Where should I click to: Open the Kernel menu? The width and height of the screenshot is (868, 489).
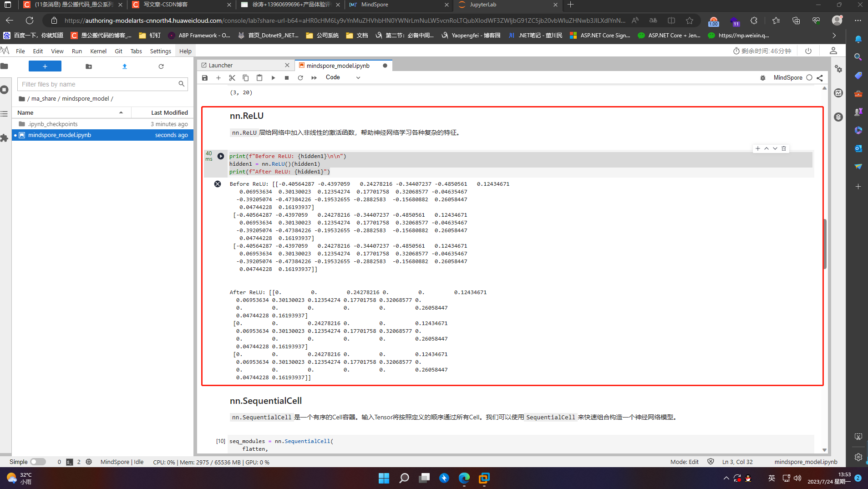tap(98, 51)
